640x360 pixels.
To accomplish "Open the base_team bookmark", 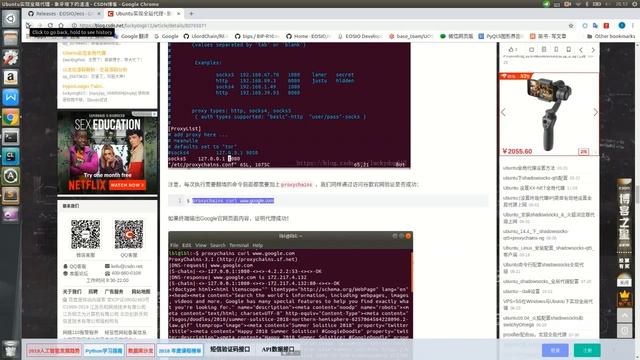I will click(411, 36).
